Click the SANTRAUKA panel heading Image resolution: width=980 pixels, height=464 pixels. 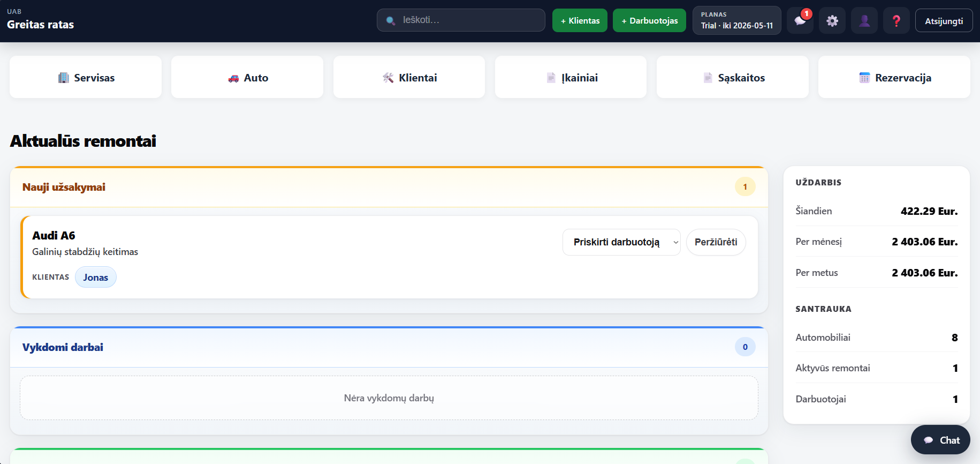click(823, 309)
